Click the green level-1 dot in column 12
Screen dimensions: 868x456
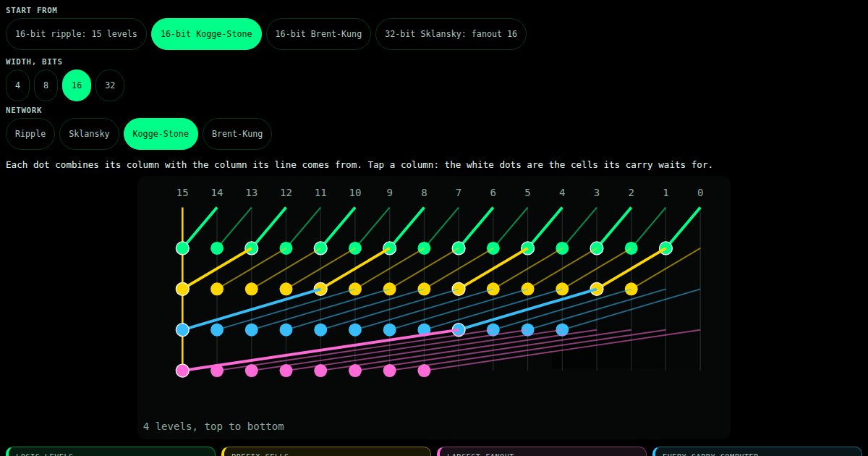286,248
